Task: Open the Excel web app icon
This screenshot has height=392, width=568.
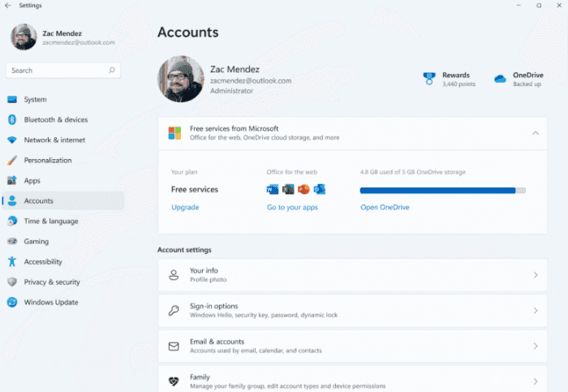Action: tap(288, 189)
